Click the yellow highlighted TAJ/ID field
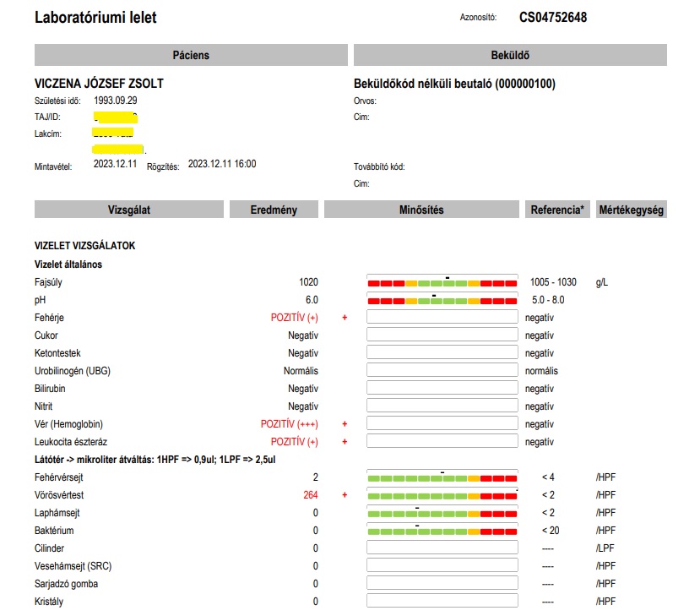 116,117
